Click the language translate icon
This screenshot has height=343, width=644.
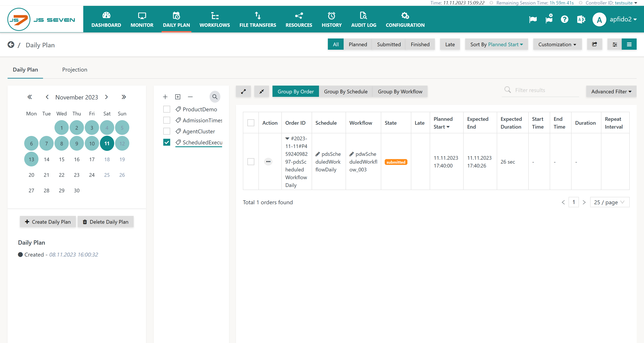click(581, 19)
